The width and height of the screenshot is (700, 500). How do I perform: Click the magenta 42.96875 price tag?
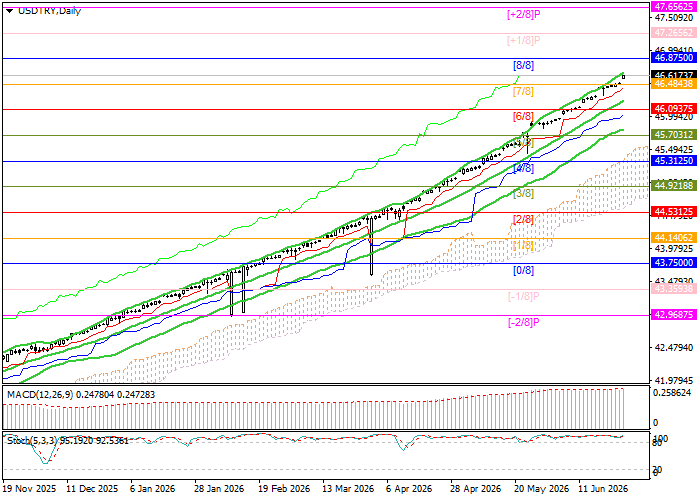(x=674, y=315)
